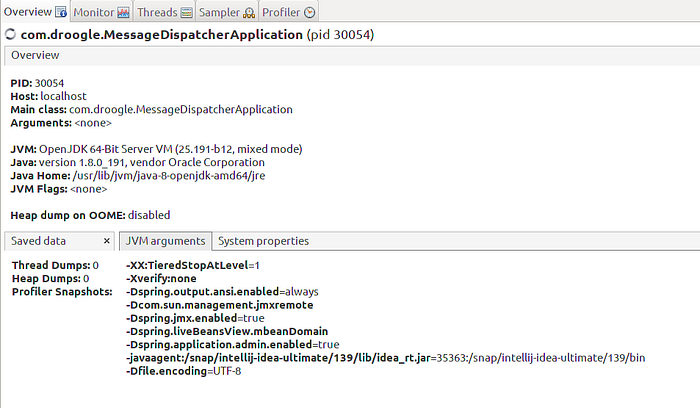This screenshot has height=408, width=700.
Task: Click the Java Home path text
Action: click(169, 176)
